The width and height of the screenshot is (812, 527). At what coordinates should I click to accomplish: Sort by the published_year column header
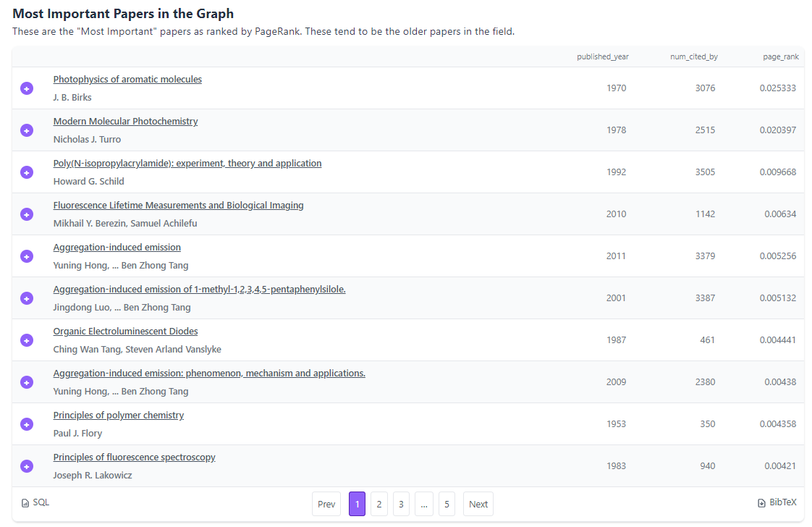[603, 56]
